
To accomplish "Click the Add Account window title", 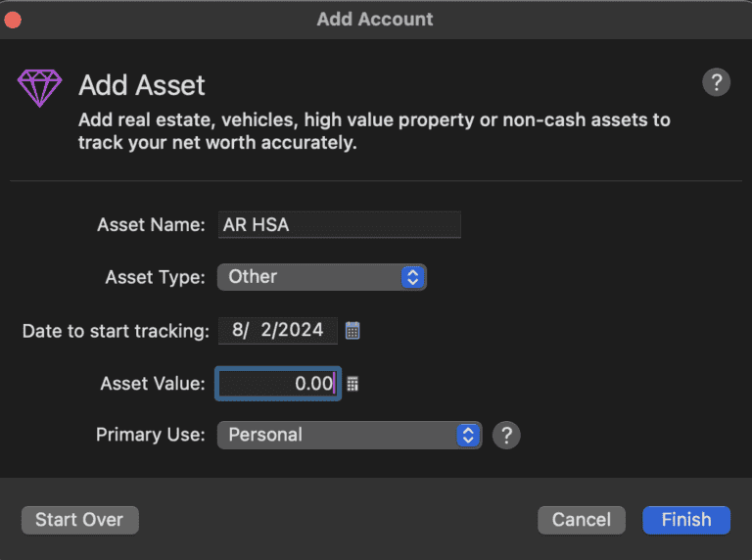I will [x=375, y=20].
